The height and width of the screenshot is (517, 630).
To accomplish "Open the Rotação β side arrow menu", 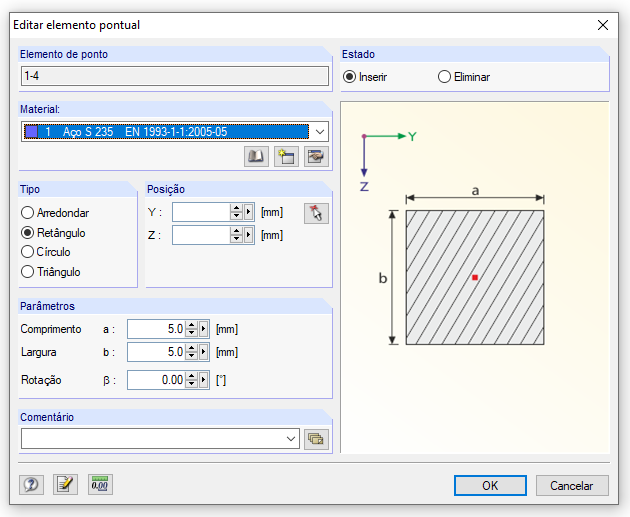I will (203, 380).
